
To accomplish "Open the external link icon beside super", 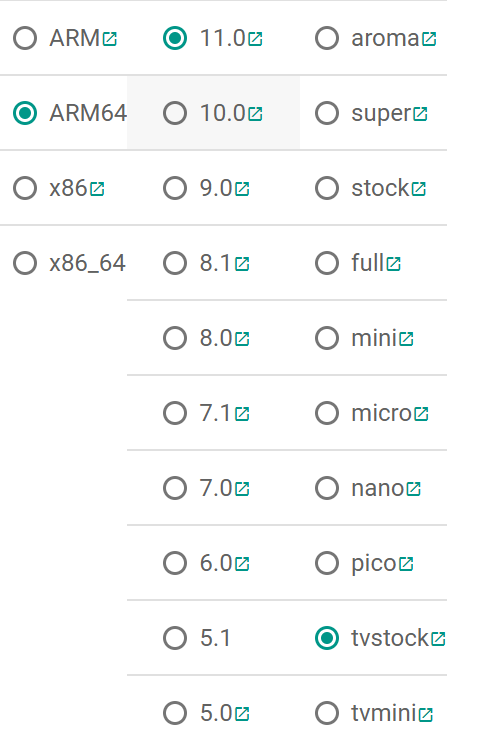I will [420, 114].
